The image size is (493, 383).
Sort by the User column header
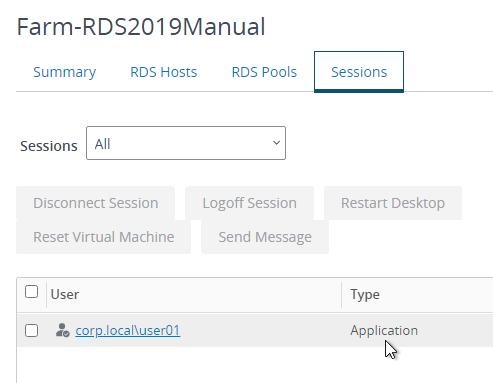65,295
